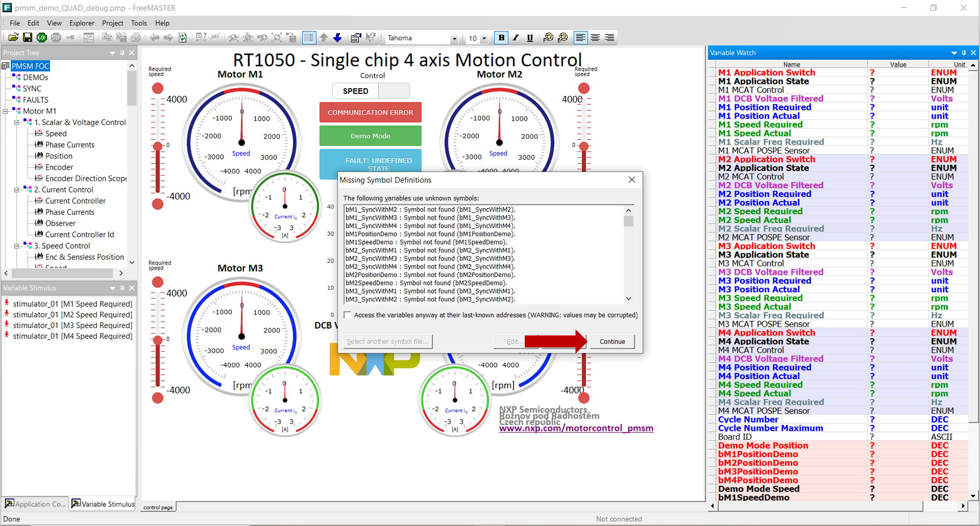This screenshot has height=526, width=980.
Task: Collapse the 2. Current Control tree node
Action: pyautogui.click(x=17, y=190)
